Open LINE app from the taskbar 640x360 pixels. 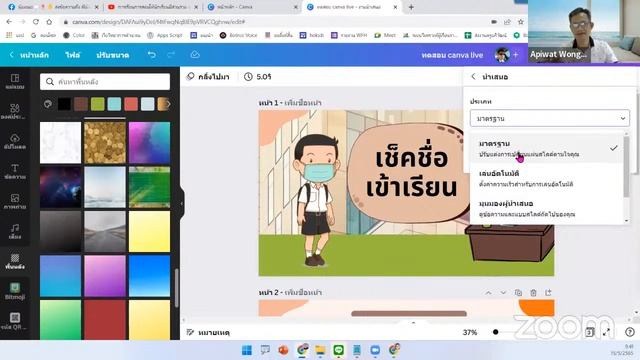coord(338,350)
